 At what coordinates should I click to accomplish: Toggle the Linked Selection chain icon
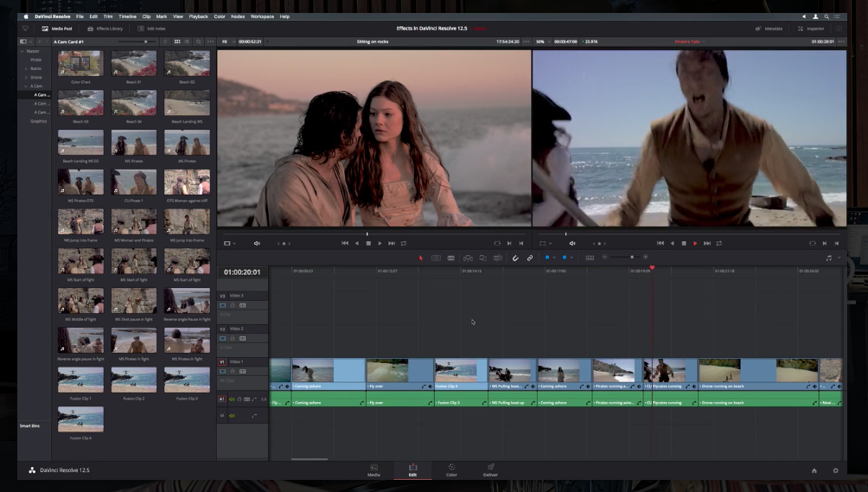click(x=530, y=258)
